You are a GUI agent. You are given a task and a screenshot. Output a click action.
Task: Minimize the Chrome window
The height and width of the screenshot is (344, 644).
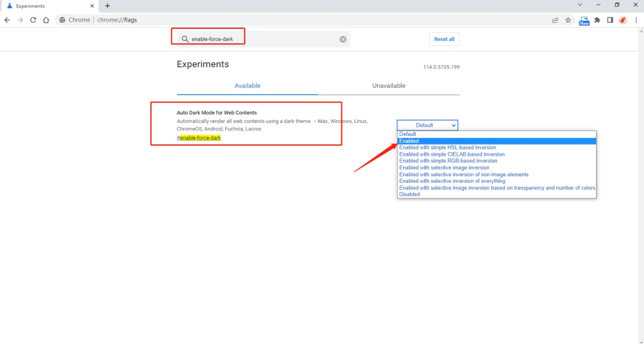(x=598, y=5)
